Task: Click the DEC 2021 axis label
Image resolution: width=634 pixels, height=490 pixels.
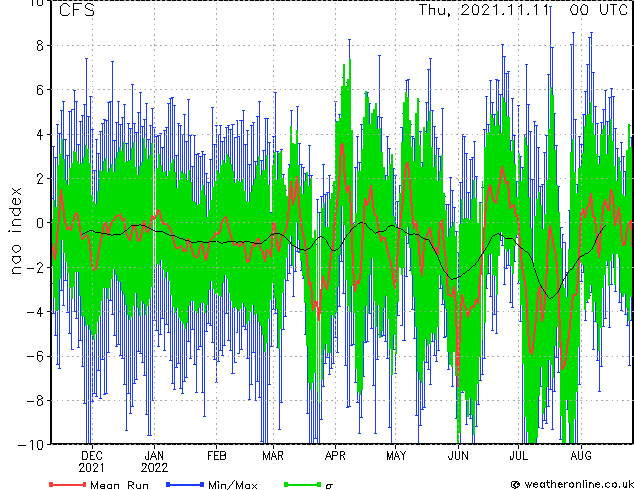Action: click(x=91, y=462)
